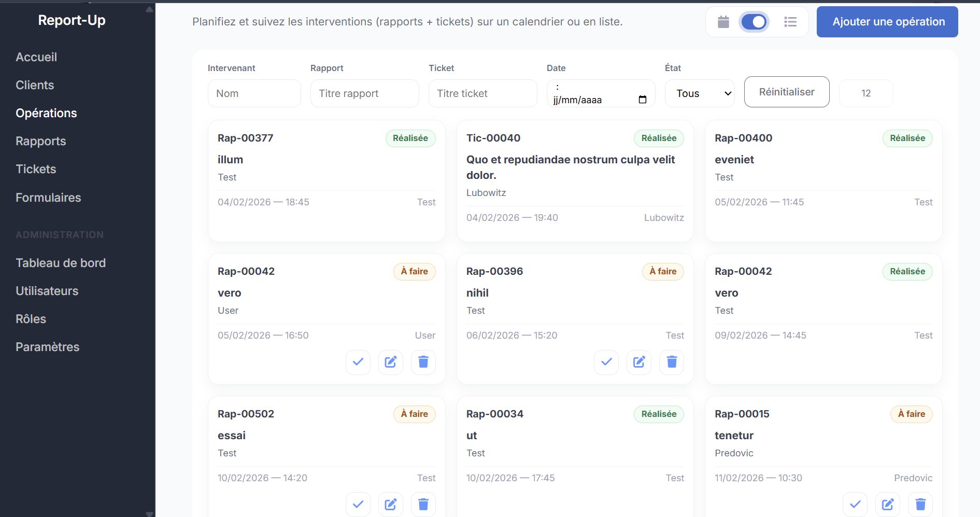This screenshot has height=517, width=980.
Task: Click the Quo et repudiandae title text
Action: (x=571, y=167)
